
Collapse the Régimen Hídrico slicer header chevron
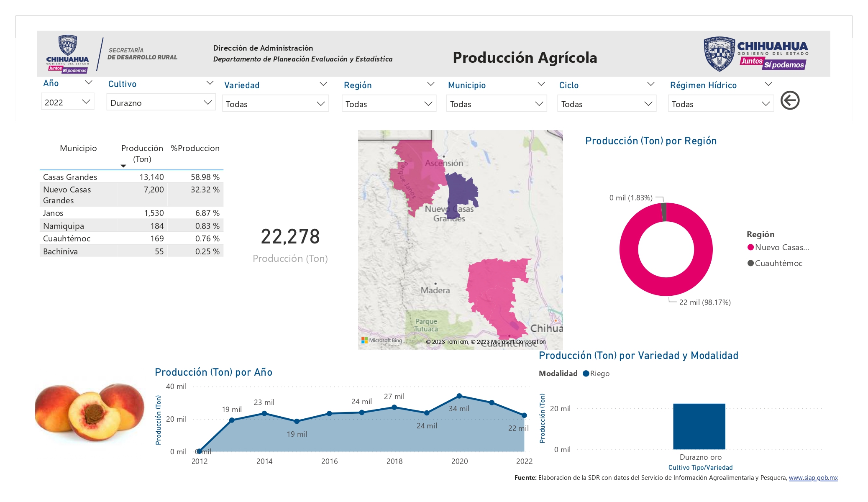(768, 84)
